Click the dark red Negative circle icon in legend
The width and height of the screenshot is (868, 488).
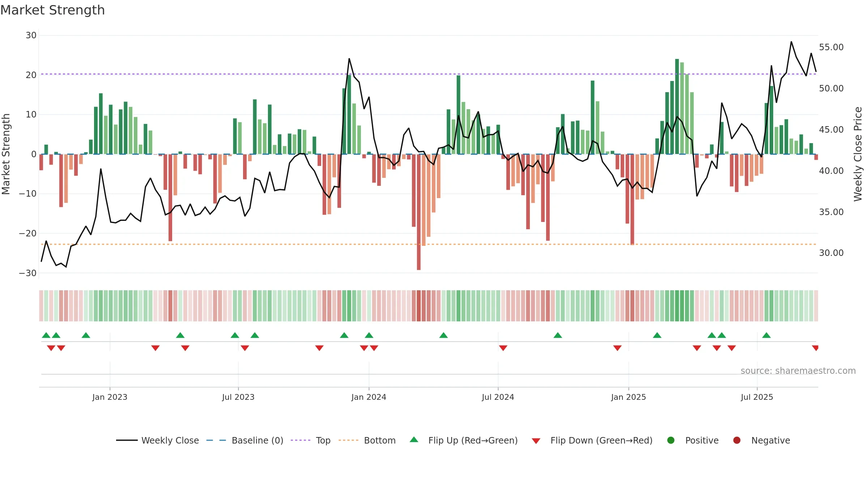(737, 440)
